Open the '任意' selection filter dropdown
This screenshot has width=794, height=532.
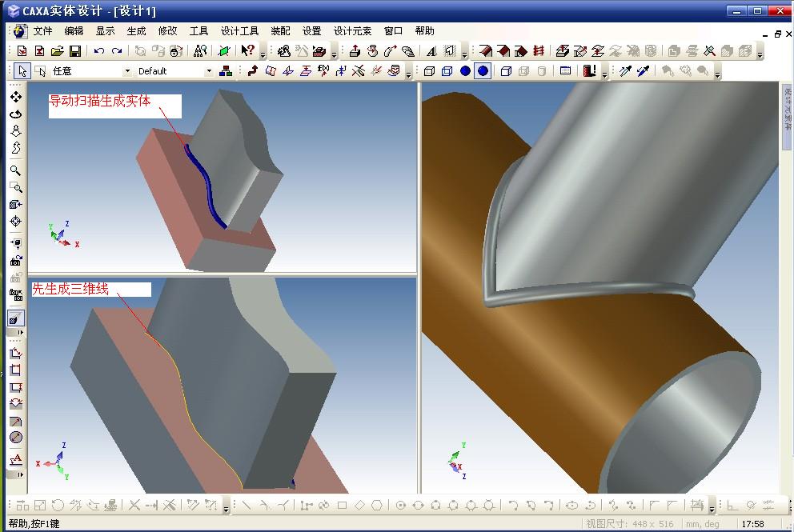click(127, 71)
